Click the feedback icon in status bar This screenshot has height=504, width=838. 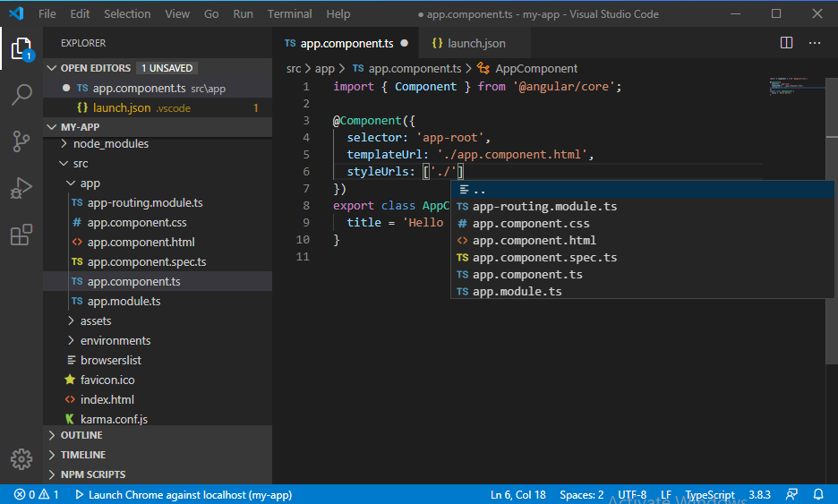(791, 495)
